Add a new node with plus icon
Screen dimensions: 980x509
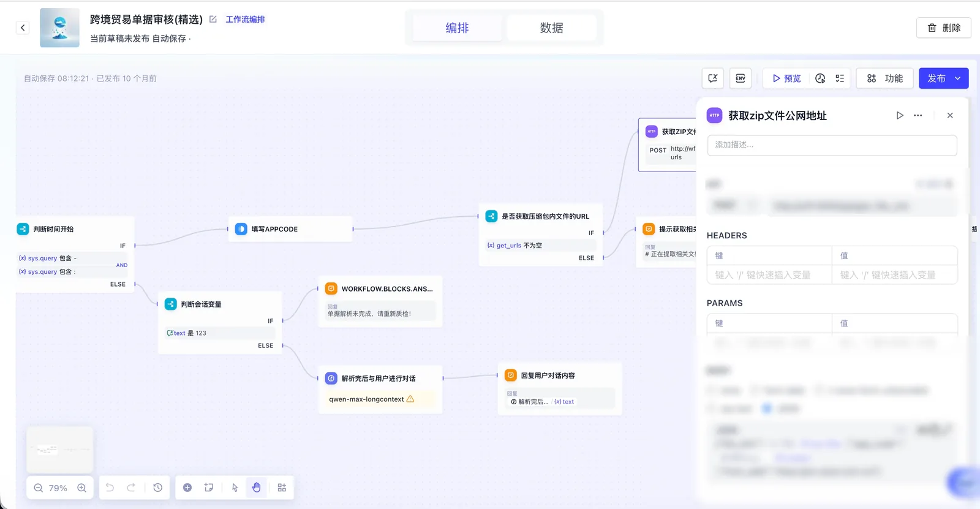(x=187, y=488)
